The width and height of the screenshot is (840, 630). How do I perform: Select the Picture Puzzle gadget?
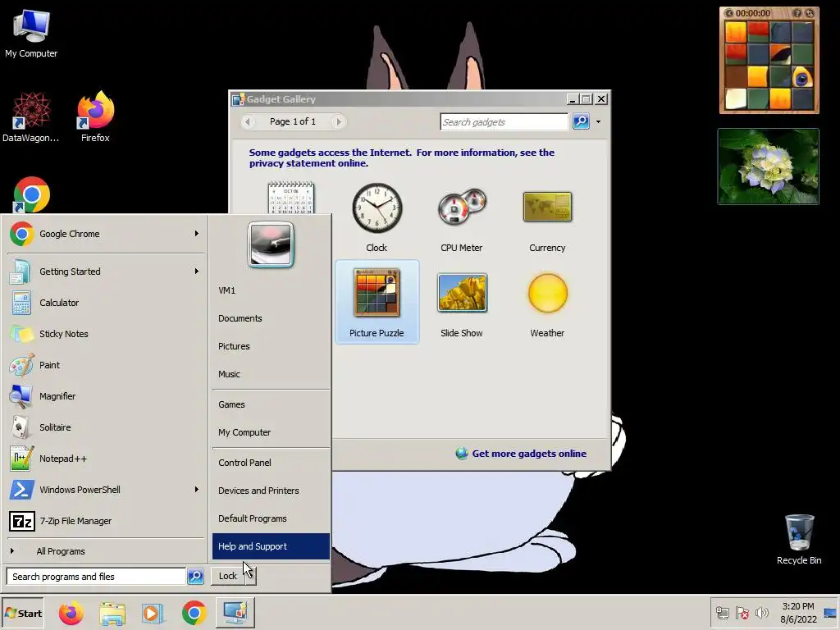[x=377, y=302]
